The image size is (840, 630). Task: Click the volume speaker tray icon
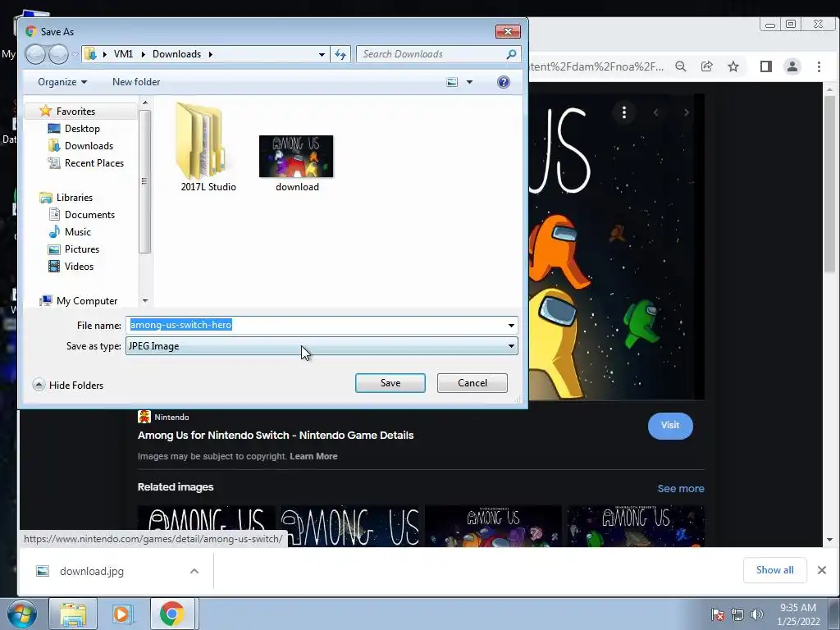[756, 614]
